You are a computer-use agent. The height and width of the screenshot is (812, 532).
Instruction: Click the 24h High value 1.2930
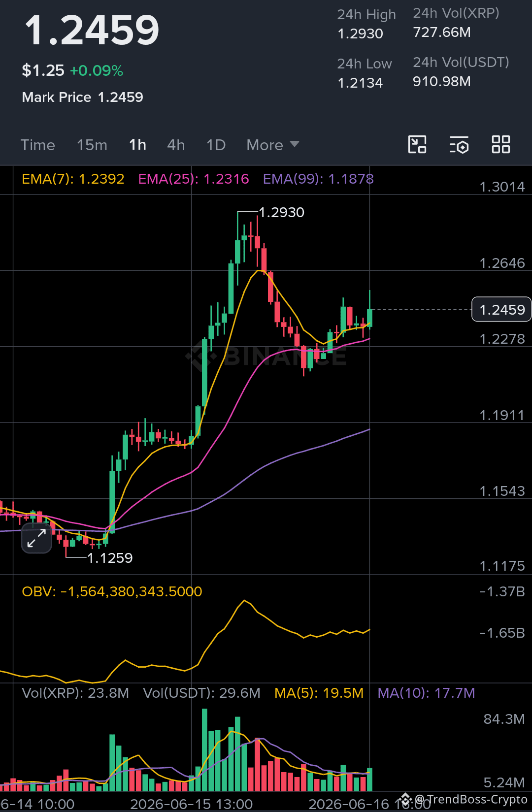(360, 33)
